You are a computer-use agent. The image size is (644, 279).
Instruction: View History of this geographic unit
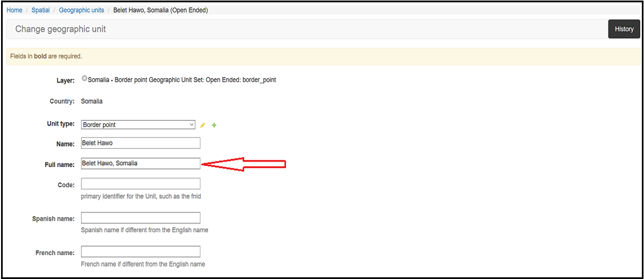click(624, 29)
